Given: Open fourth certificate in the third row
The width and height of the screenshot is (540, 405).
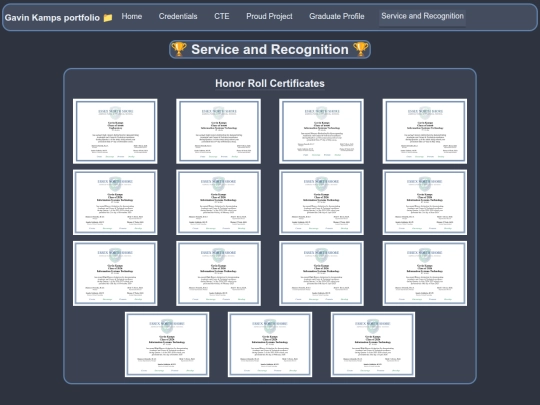Looking at the screenshot, I should coord(425,273).
